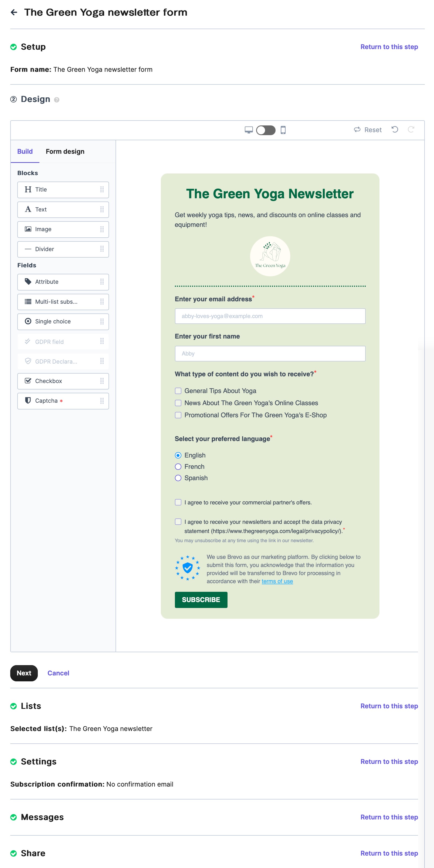The image size is (434, 868).
Task: Click the undo arrow icon
Action: (x=395, y=130)
